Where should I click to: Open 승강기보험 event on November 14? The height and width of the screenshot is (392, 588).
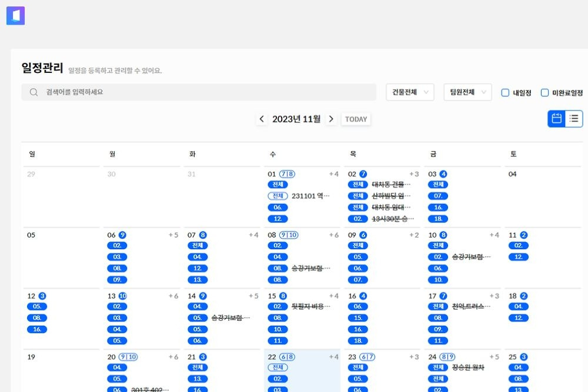click(230, 318)
